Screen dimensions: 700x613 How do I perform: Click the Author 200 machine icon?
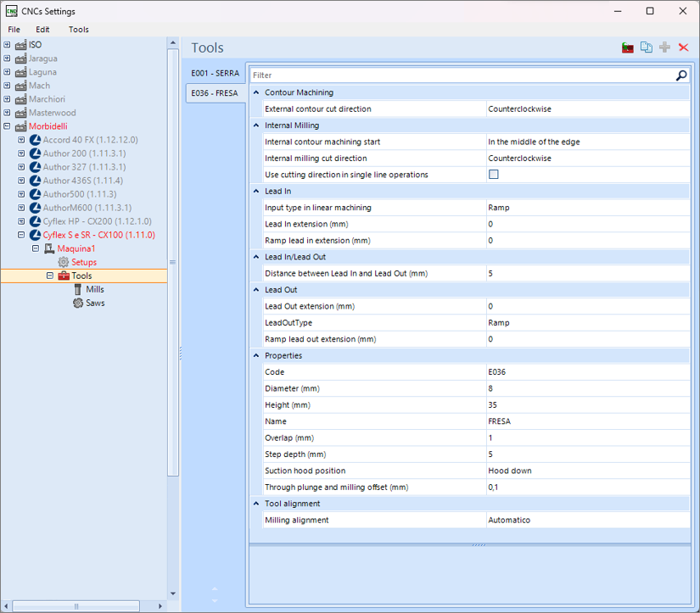point(36,153)
